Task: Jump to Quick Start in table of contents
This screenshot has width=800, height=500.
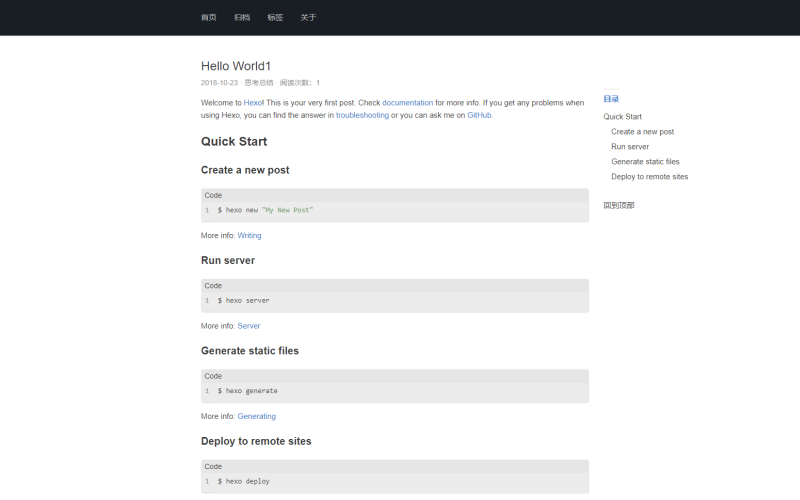Action: (x=622, y=117)
